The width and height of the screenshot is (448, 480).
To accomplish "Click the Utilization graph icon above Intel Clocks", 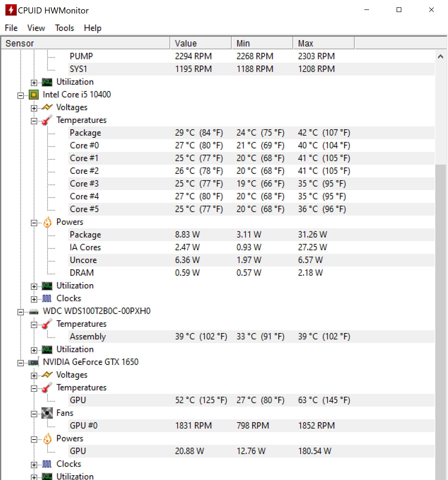I will [x=47, y=286].
